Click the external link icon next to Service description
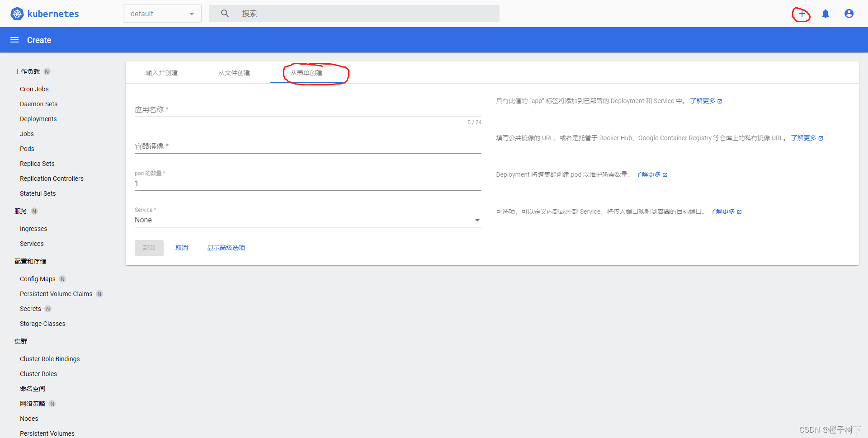This screenshot has height=438, width=868. 739,211
